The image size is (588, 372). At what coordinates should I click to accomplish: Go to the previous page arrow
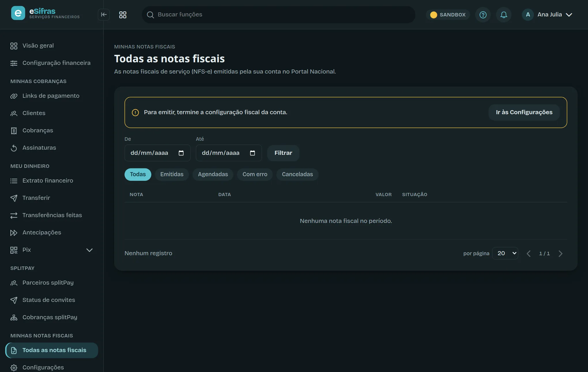pos(529,253)
